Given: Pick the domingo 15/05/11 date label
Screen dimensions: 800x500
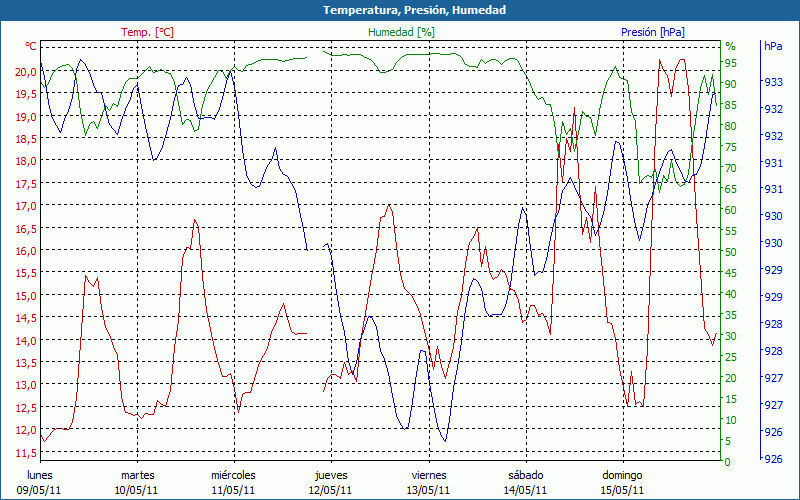Looking at the screenshot, I should coord(622,482).
